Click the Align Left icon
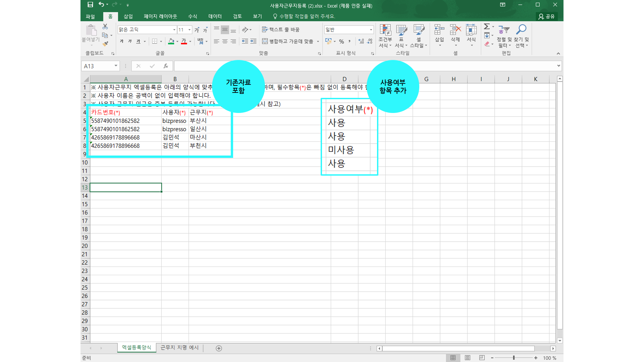 point(216,41)
